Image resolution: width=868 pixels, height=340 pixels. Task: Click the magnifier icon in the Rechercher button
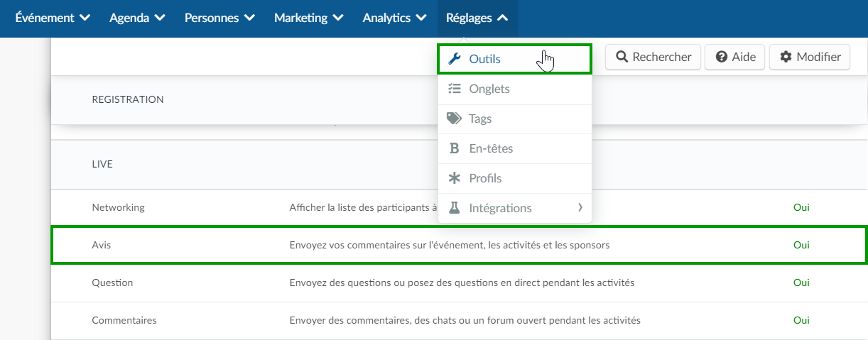click(622, 57)
